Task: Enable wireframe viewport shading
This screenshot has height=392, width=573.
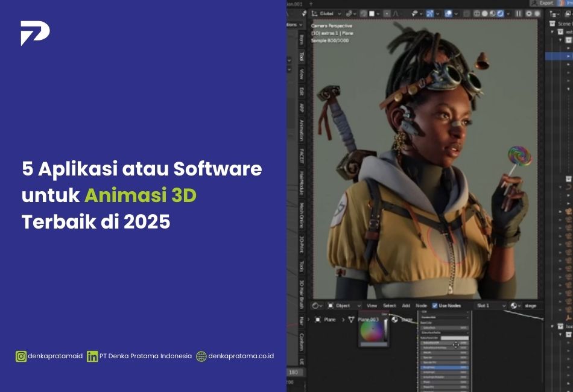Action: 477,13
